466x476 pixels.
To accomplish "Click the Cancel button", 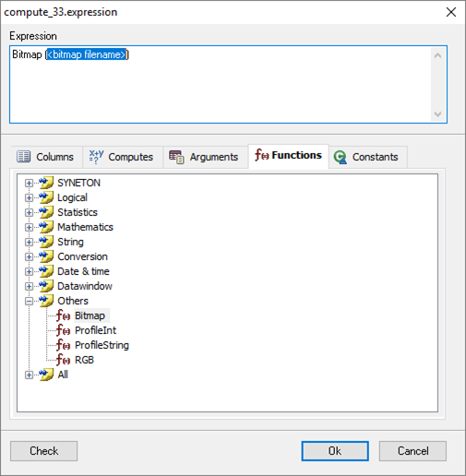I will (x=412, y=451).
